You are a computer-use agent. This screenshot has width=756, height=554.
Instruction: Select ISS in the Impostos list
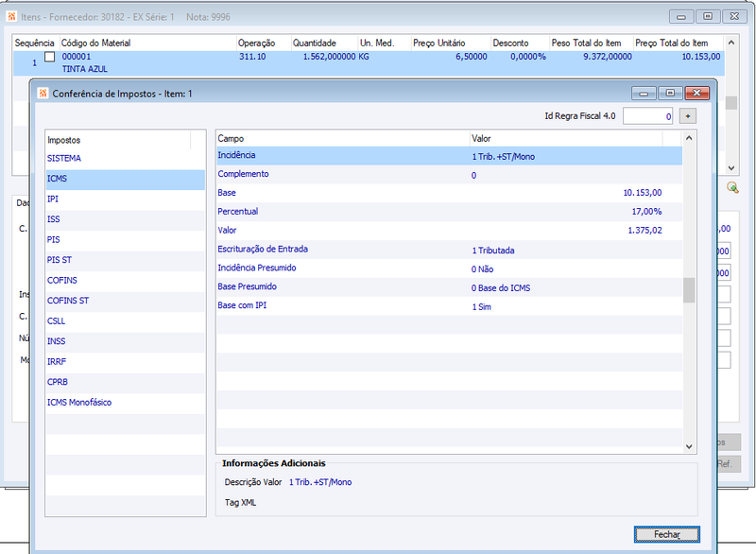[x=126, y=219]
